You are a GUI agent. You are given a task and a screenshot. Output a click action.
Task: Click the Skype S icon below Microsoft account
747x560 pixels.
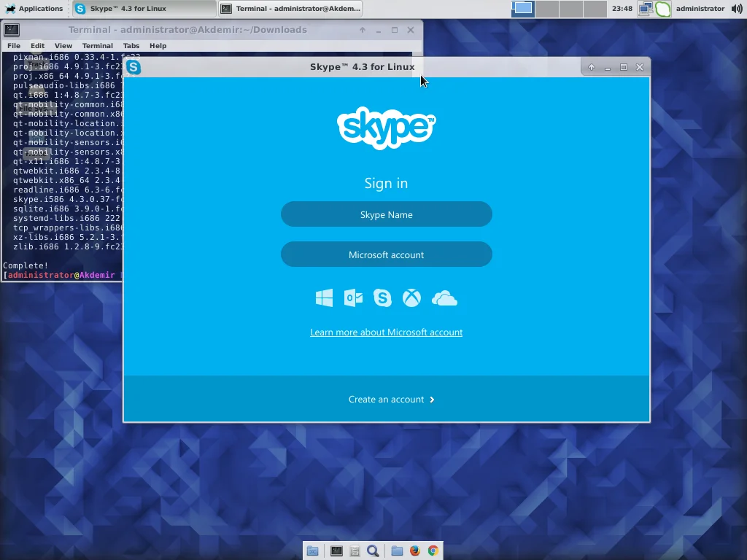[x=382, y=298]
